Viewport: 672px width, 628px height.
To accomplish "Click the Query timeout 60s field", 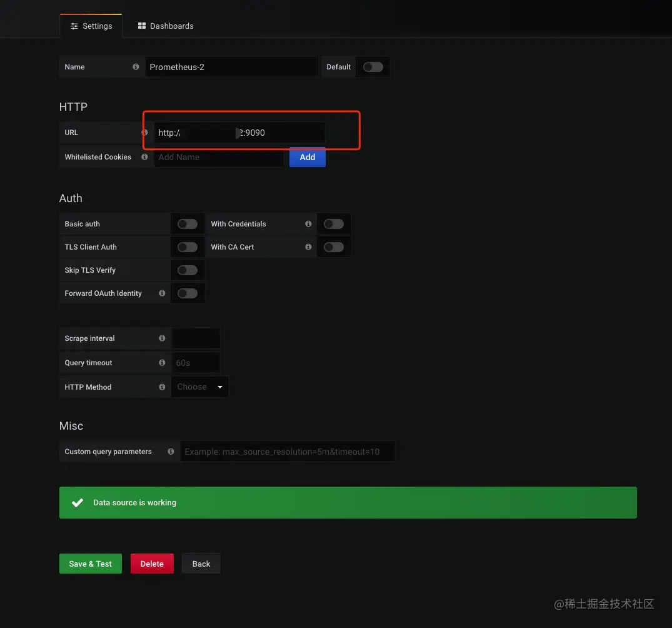I will click(x=196, y=363).
